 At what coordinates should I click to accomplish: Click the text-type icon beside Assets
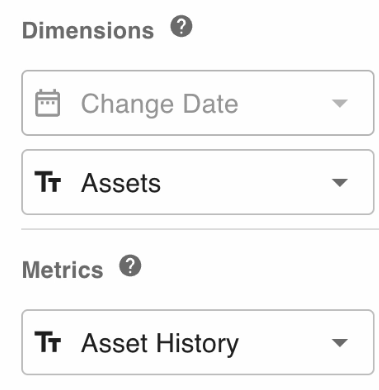pyautogui.click(x=48, y=182)
